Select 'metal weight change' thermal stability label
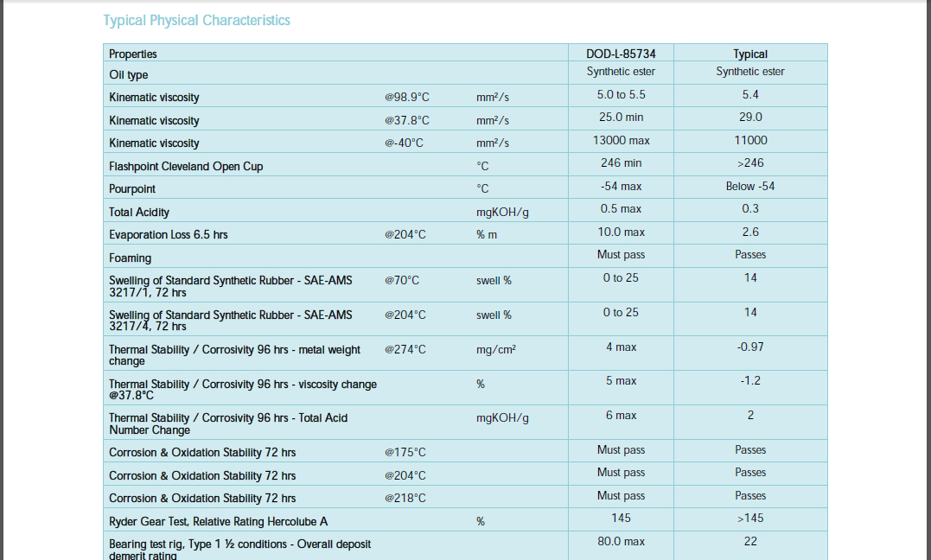This screenshot has height=560, width=931. click(234, 355)
